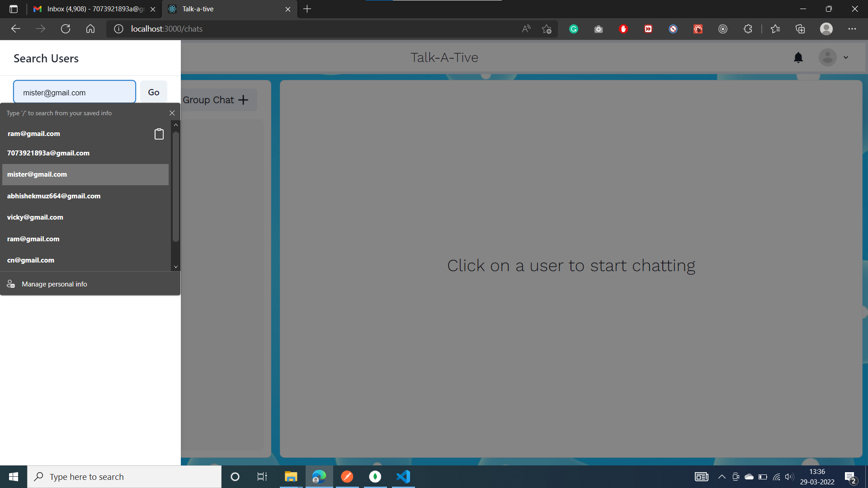Image resolution: width=868 pixels, height=488 pixels.
Task: Switch to the Talk-a-tive tab
Action: [x=198, y=9]
